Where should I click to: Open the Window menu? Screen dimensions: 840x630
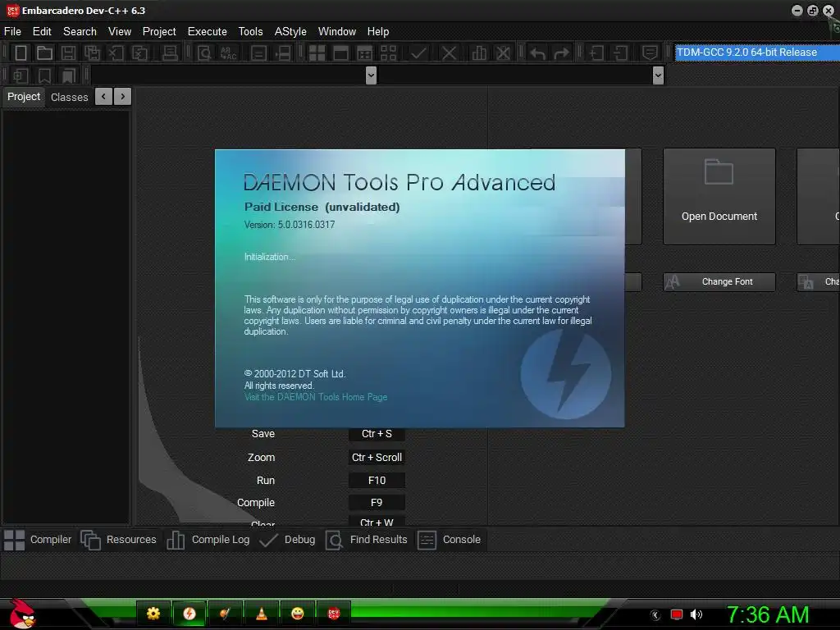tap(337, 32)
